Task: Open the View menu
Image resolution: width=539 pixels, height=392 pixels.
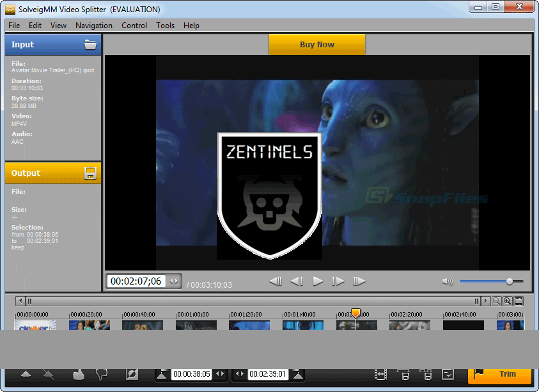Action: 58,26
